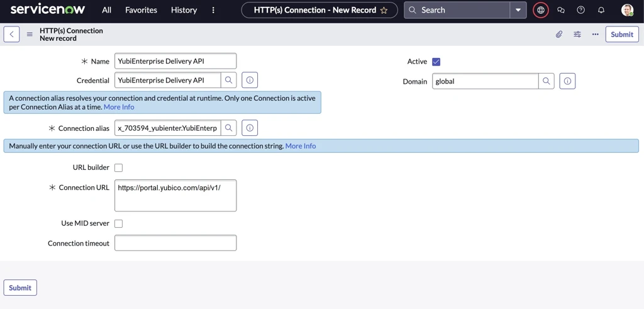Click the more options ellipsis icon
The image size is (644, 309).
[595, 35]
